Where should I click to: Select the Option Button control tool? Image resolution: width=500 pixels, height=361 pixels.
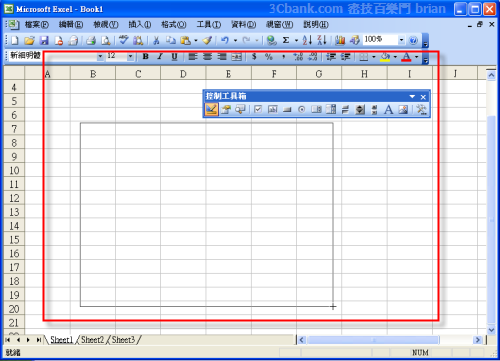click(302, 109)
